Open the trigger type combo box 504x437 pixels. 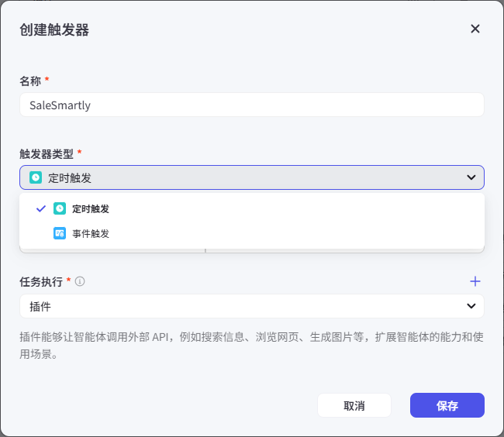[x=251, y=177]
